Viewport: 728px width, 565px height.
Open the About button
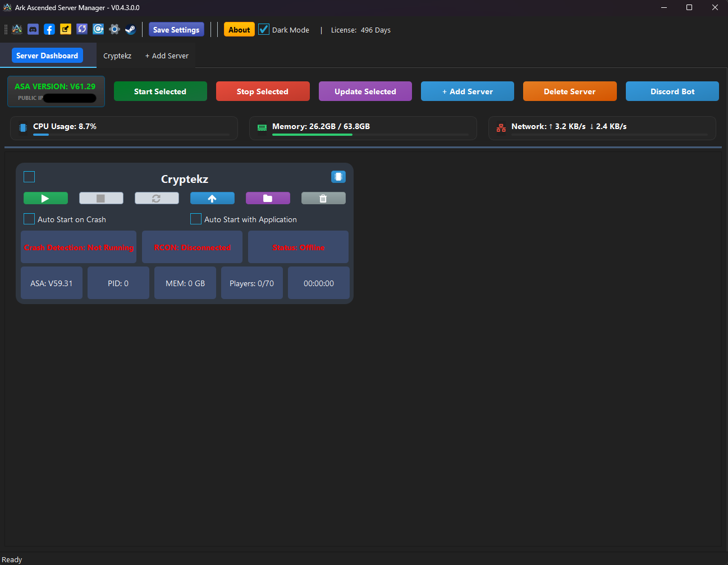(239, 30)
